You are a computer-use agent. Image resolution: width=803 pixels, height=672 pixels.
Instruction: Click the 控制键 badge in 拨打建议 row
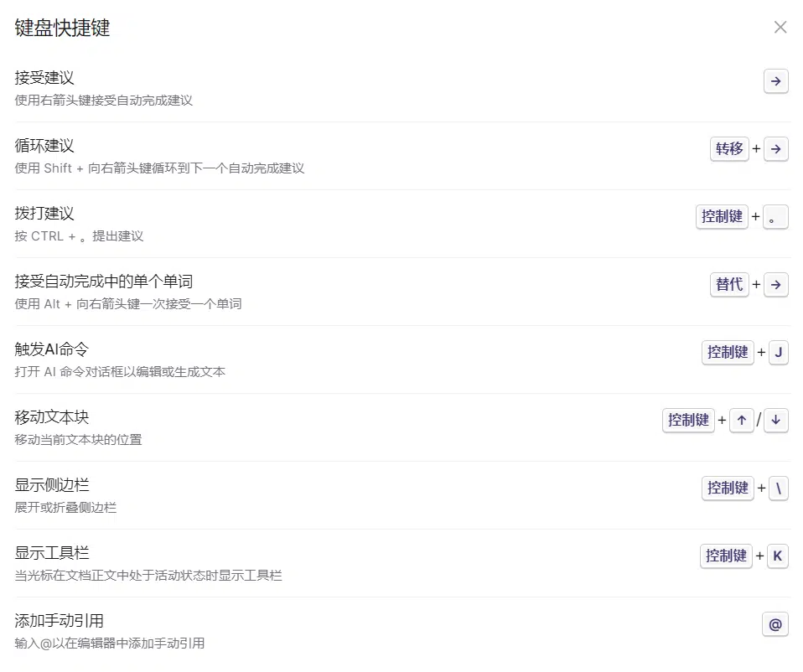[x=722, y=217]
